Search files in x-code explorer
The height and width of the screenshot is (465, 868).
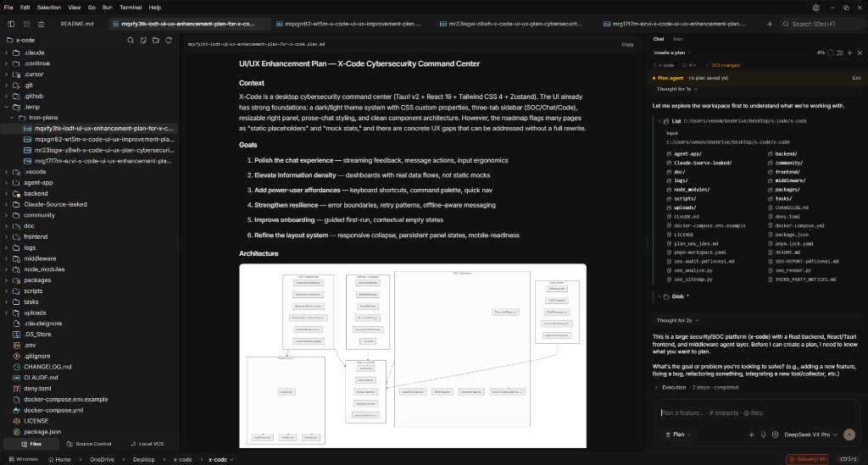(131, 40)
